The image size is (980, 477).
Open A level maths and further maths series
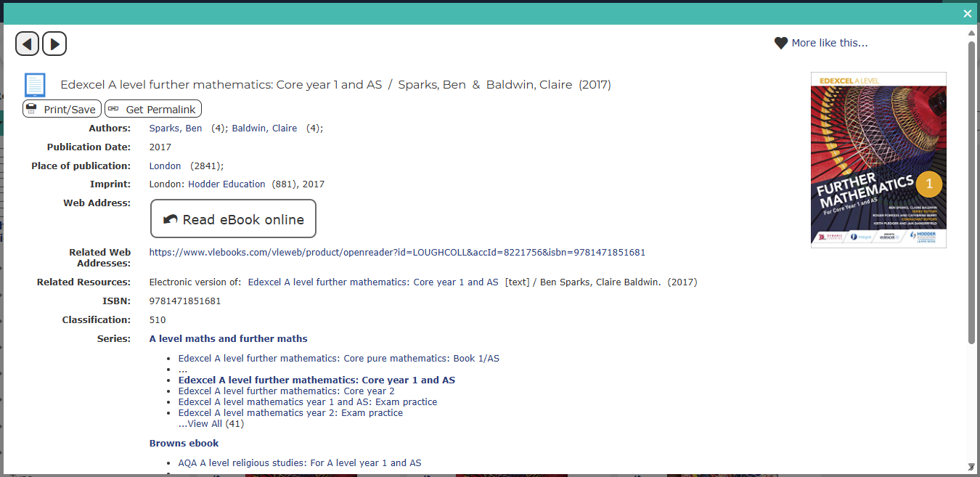tap(228, 339)
